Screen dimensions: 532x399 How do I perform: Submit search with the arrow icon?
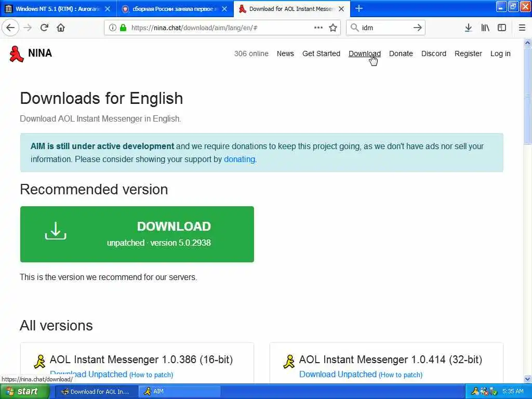pyautogui.click(x=418, y=28)
